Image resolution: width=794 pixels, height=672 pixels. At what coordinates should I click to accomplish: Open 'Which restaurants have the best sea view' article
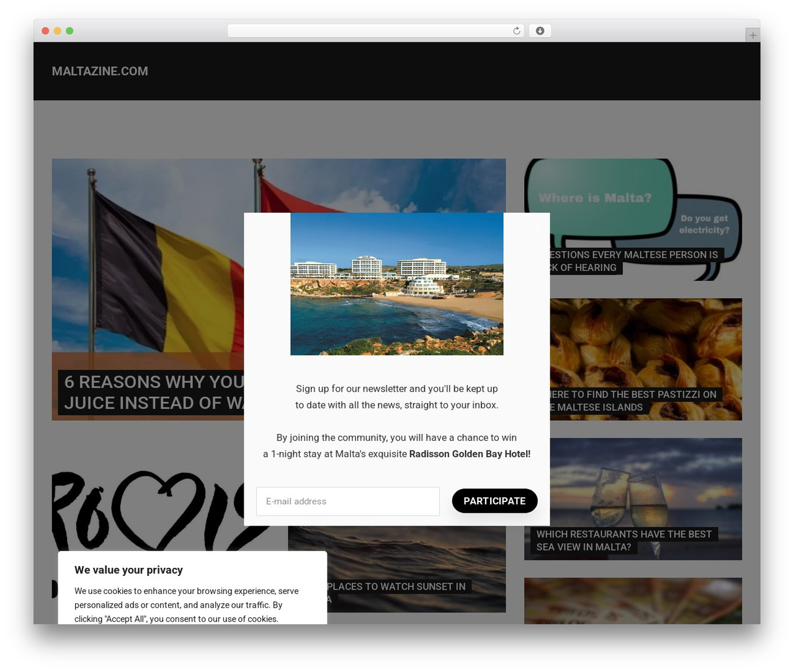(623, 541)
